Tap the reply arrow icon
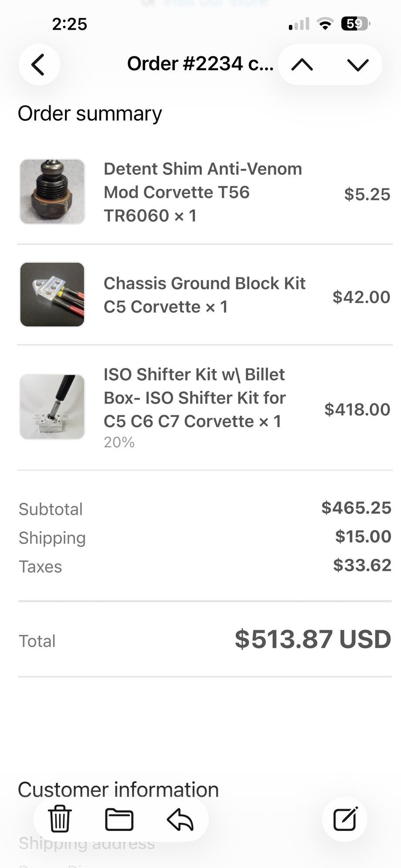 [x=180, y=820]
